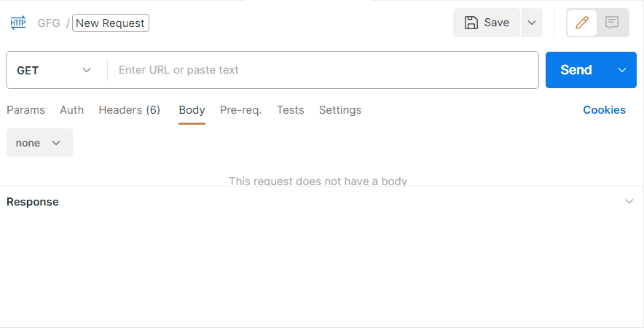Go to the Pre-req. tab

(x=240, y=110)
